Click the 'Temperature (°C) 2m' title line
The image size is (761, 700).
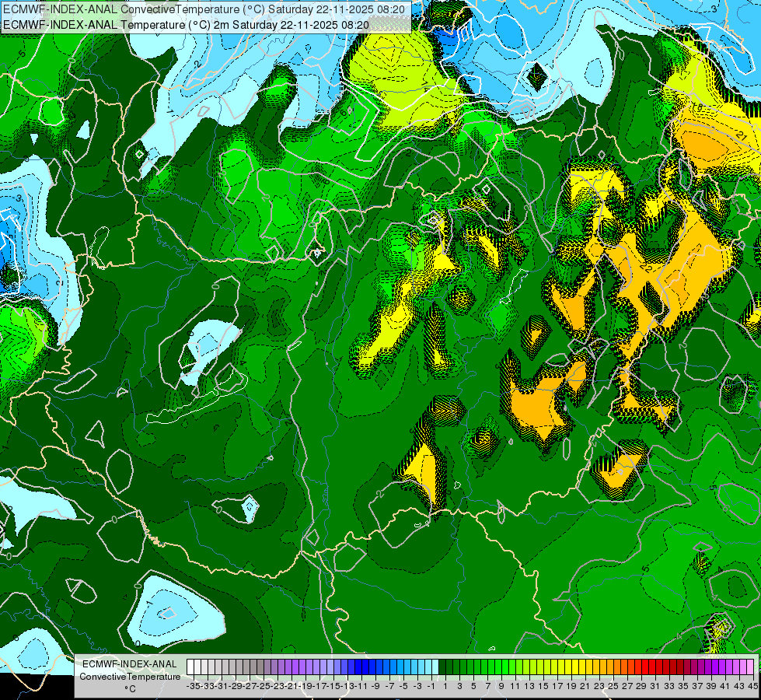point(186,25)
